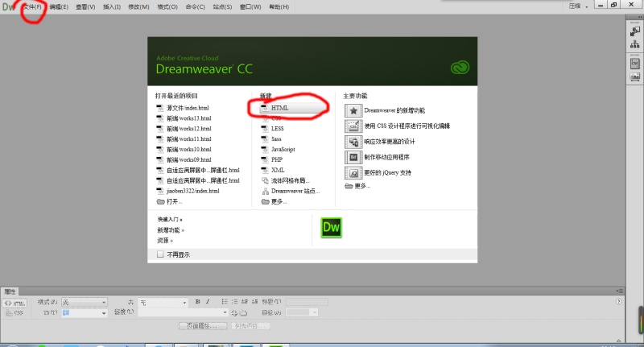Click the 页面属性... button
The image size is (644, 347).
pyautogui.click(x=203, y=325)
